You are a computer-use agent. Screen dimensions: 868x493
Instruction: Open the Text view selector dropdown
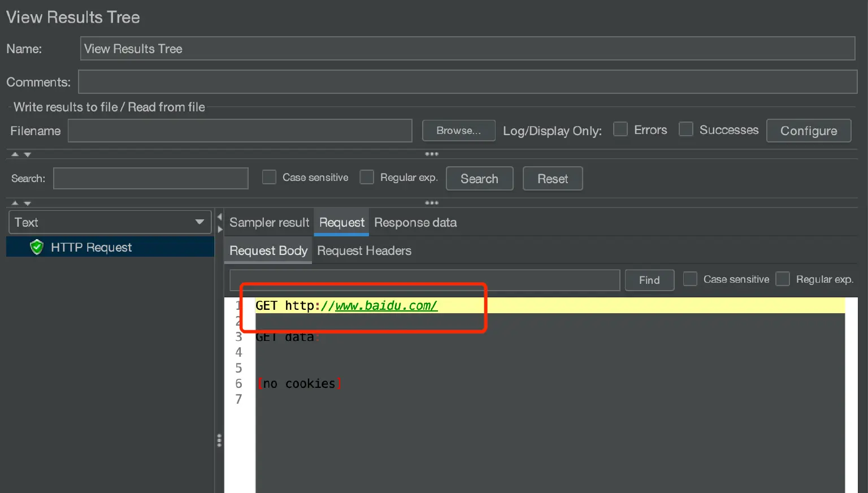(199, 222)
